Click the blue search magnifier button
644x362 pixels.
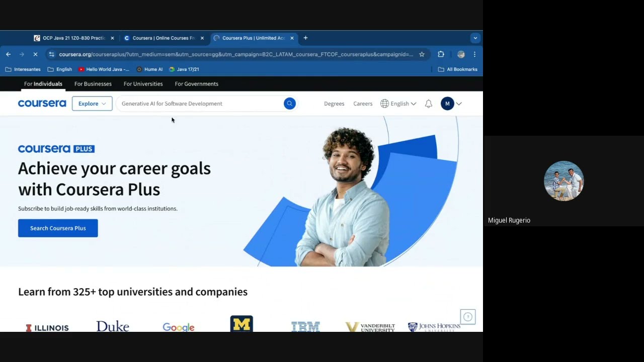pyautogui.click(x=289, y=104)
